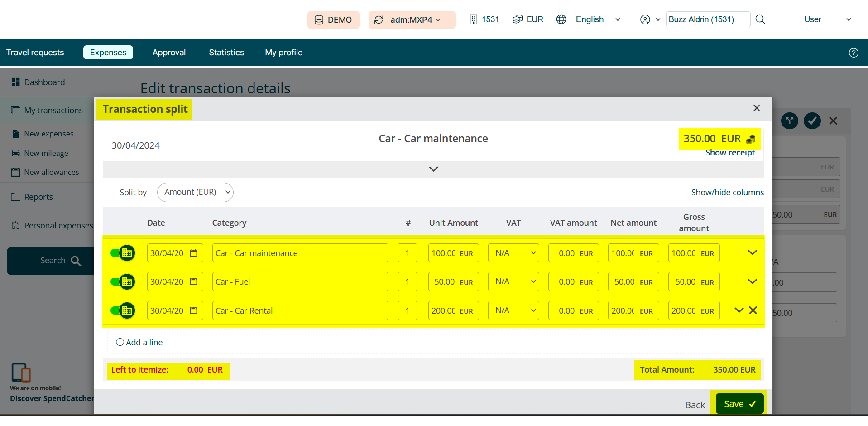Open the Approval tab

[x=169, y=53]
